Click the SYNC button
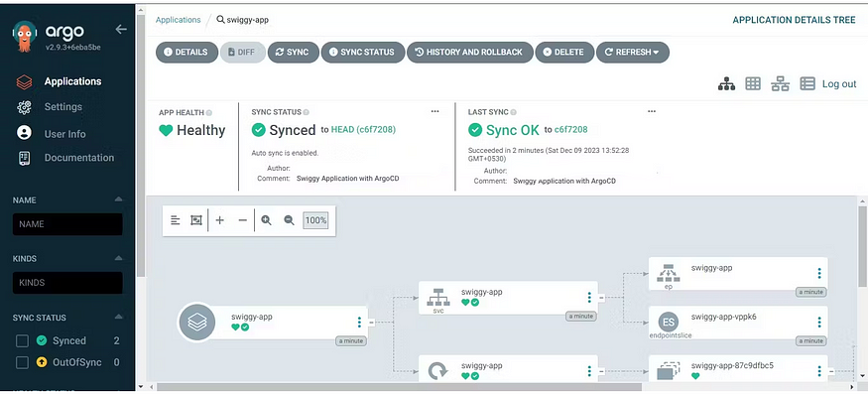Viewport: 868px width, 394px height. click(294, 52)
